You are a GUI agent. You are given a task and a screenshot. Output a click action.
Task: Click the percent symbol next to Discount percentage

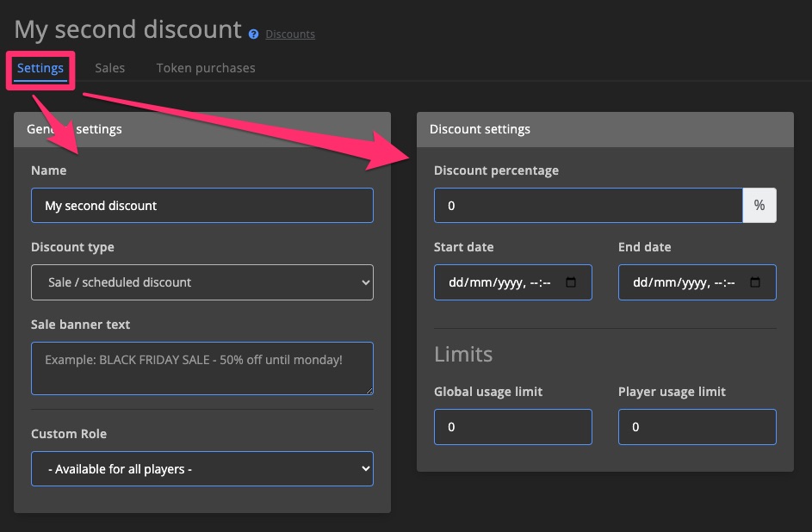(x=759, y=205)
